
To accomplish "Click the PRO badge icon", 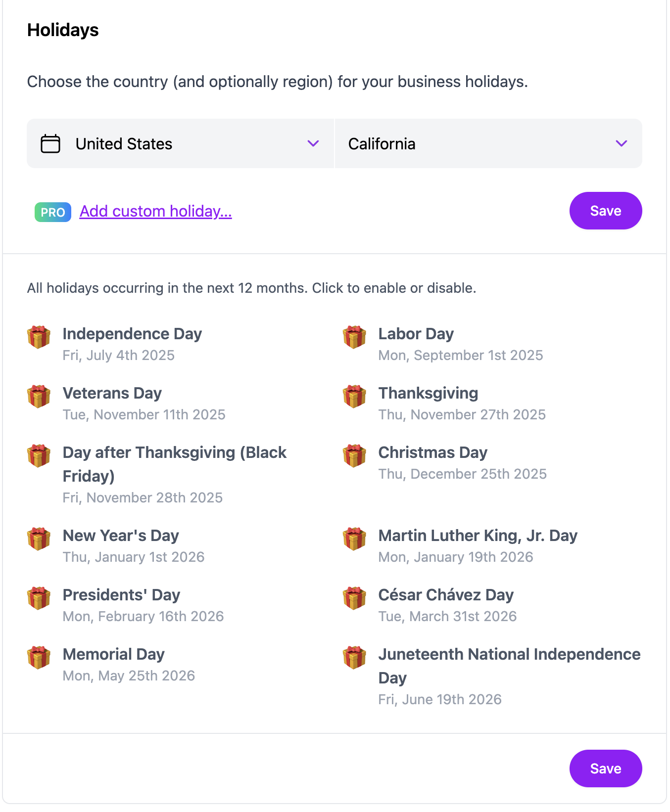I will [53, 212].
